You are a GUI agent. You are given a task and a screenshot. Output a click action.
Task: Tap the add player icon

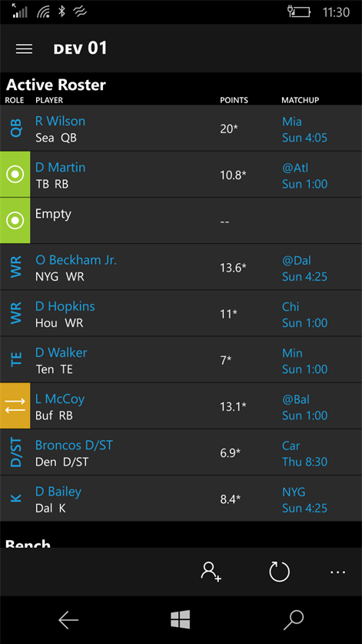click(x=211, y=572)
